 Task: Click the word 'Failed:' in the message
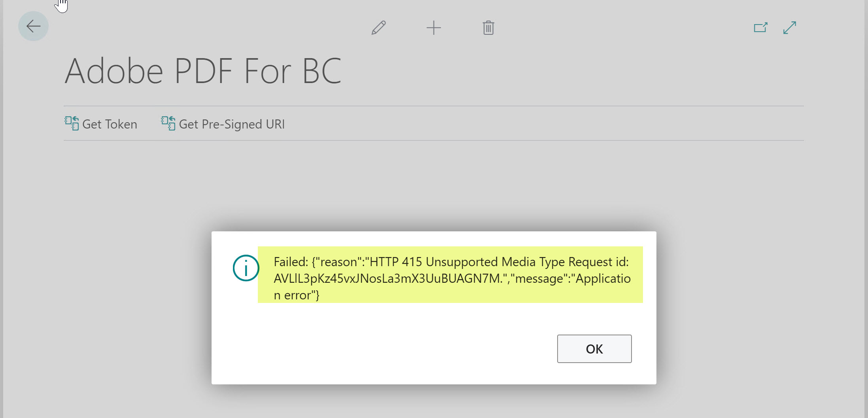pos(291,262)
